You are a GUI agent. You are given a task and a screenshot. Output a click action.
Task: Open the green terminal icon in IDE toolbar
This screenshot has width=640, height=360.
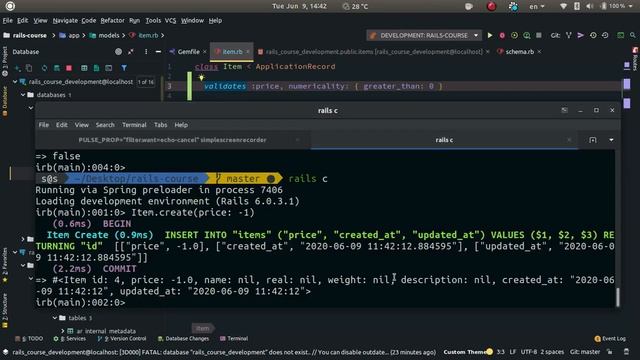[x=620, y=36]
